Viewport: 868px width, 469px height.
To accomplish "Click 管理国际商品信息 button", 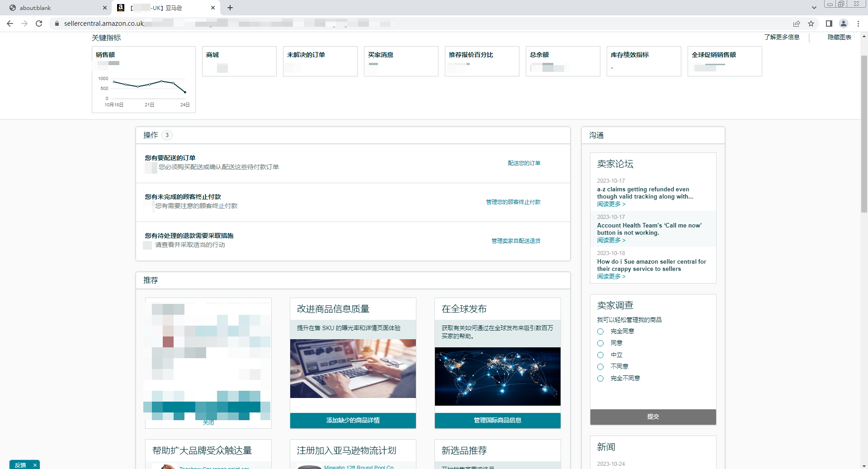I will click(497, 420).
